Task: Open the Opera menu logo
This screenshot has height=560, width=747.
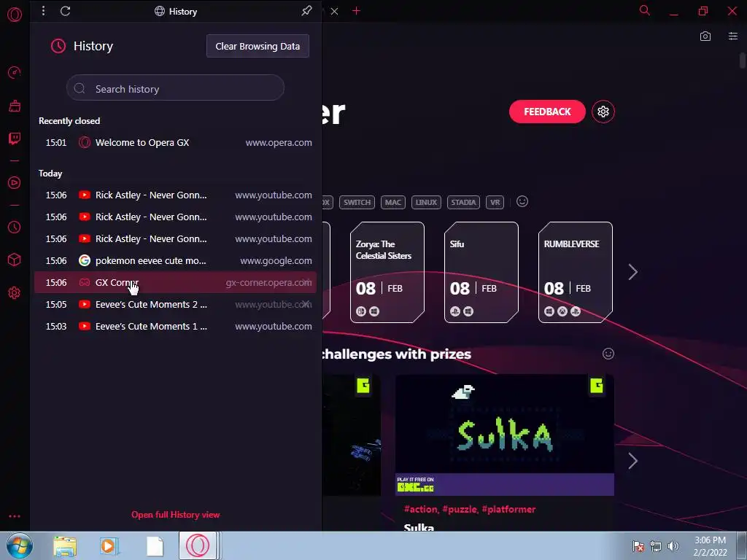Action: tap(15, 15)
